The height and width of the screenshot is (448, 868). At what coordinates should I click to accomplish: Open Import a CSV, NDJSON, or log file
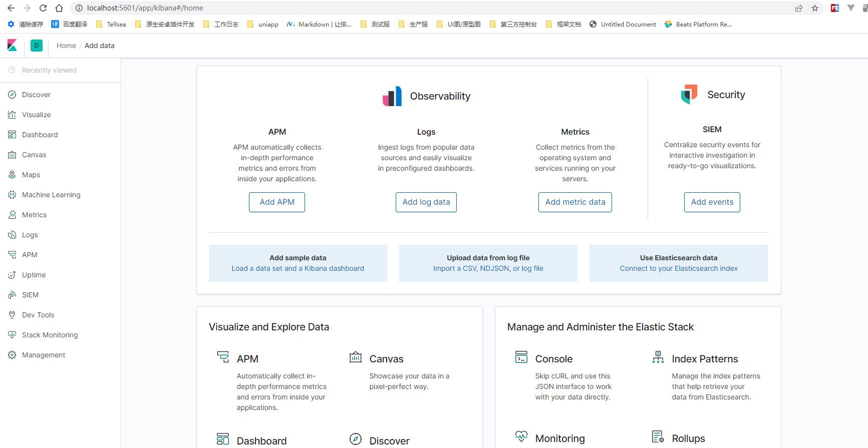tap(488, 268)
